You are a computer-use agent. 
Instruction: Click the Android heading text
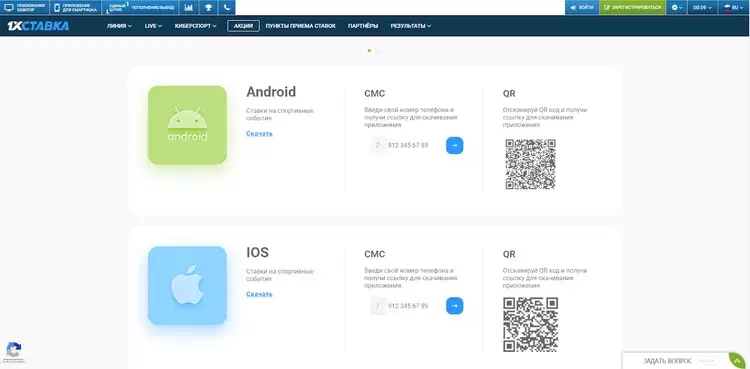coord(271,92)
